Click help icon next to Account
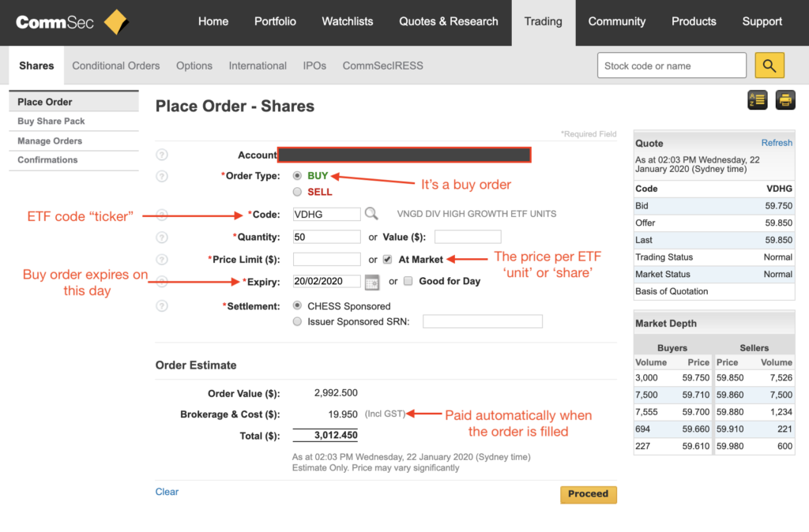Screen dimensions: 809x532 [x=162, y=155]
